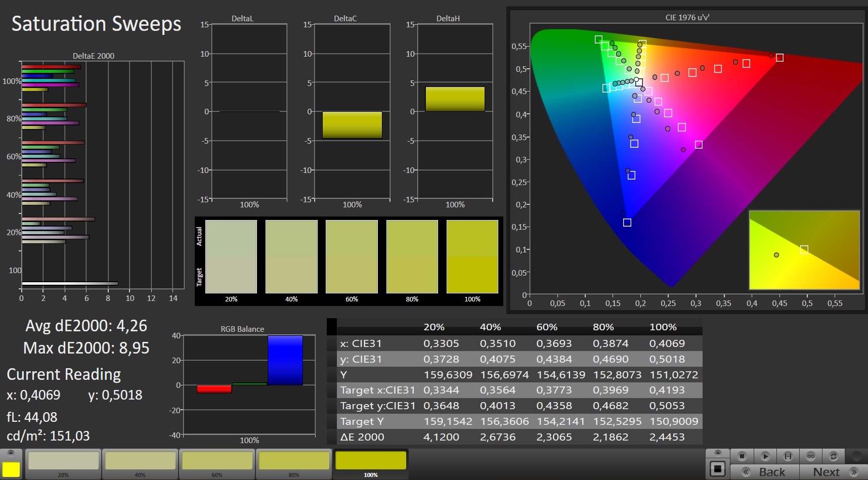This screenshot has width=868, height=480.
Task: Click the bracketed read series icon
Action: [x=788, y=456]
